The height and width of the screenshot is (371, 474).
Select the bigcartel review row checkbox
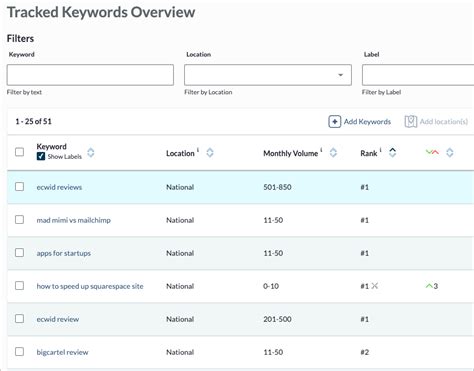tap(19, 352)
